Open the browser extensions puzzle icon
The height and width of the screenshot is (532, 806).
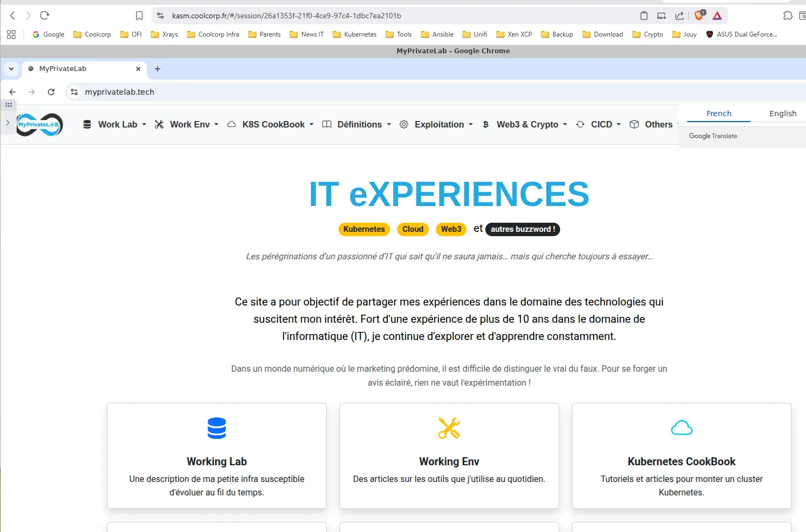[788, 16]
